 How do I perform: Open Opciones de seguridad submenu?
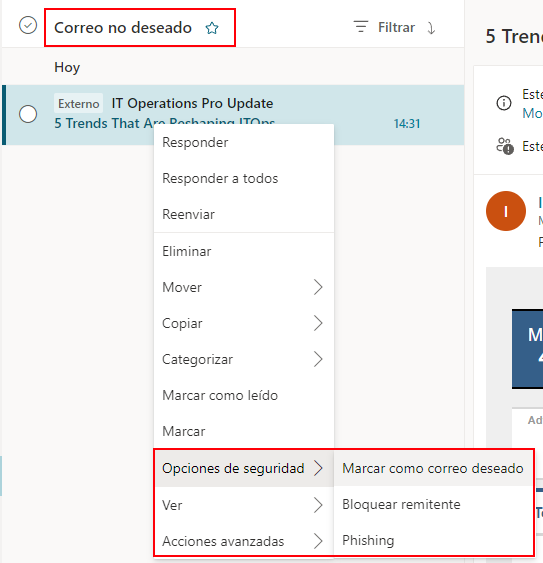244,468
